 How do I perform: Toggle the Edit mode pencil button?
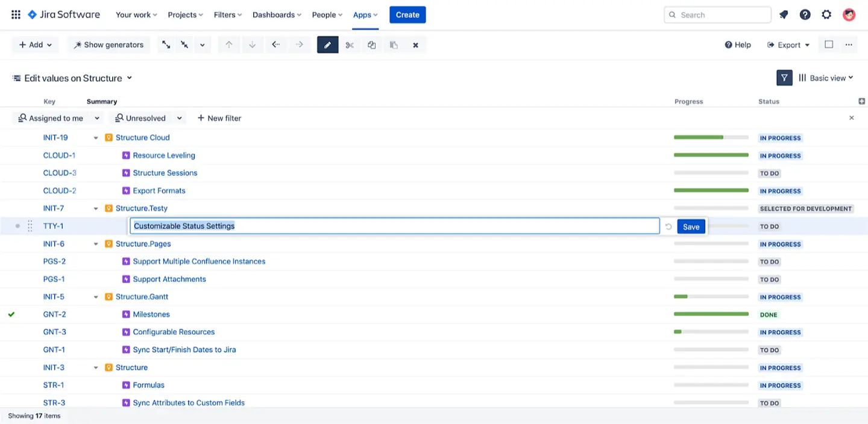point(327,45)
